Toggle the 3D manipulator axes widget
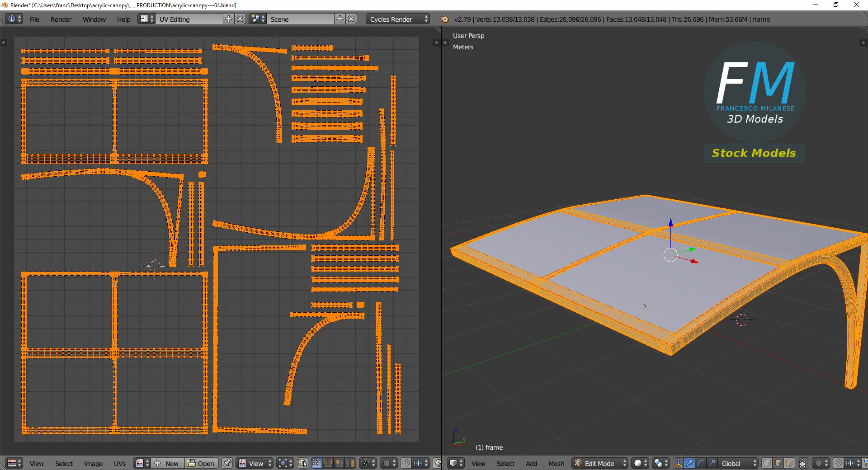 pos(678,463)
